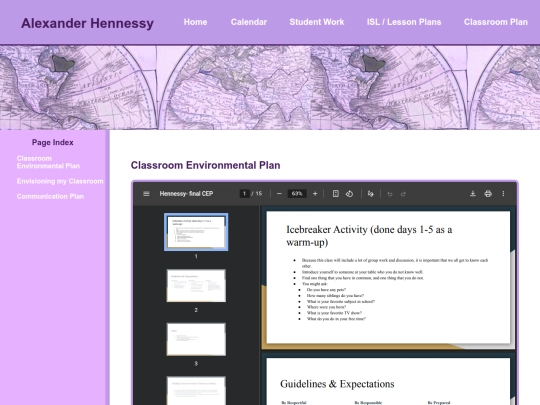Zoom in the PDF with plus icon
Image resolution: width=540 pixels, height=405 pixels.
tap(315, 194)
